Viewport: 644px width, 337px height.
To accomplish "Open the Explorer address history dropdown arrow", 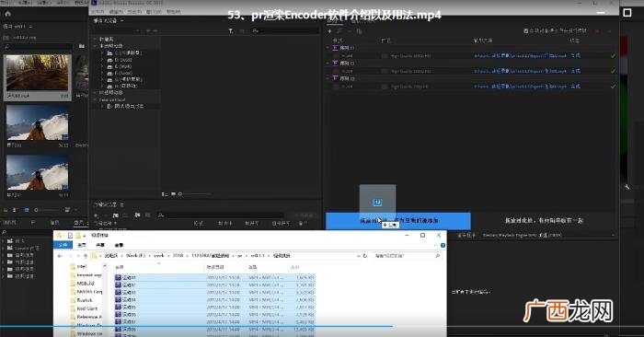I will tap(359, 256).
